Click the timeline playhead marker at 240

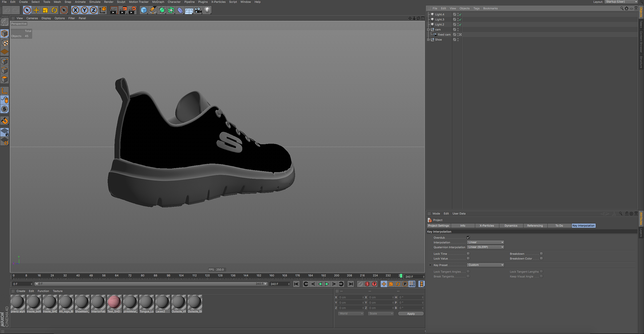[401, 276]
